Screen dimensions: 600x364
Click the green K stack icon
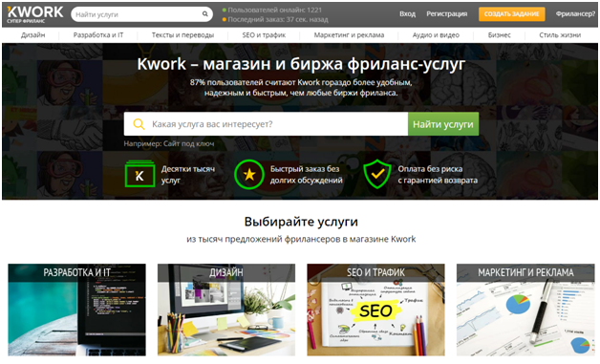tap(140, 174)
